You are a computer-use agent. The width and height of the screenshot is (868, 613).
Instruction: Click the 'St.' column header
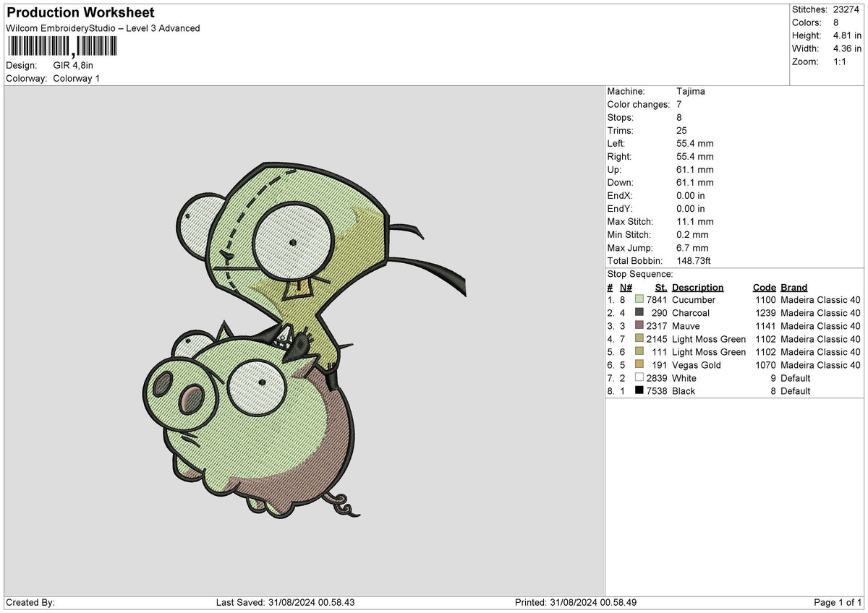point(661,287)
